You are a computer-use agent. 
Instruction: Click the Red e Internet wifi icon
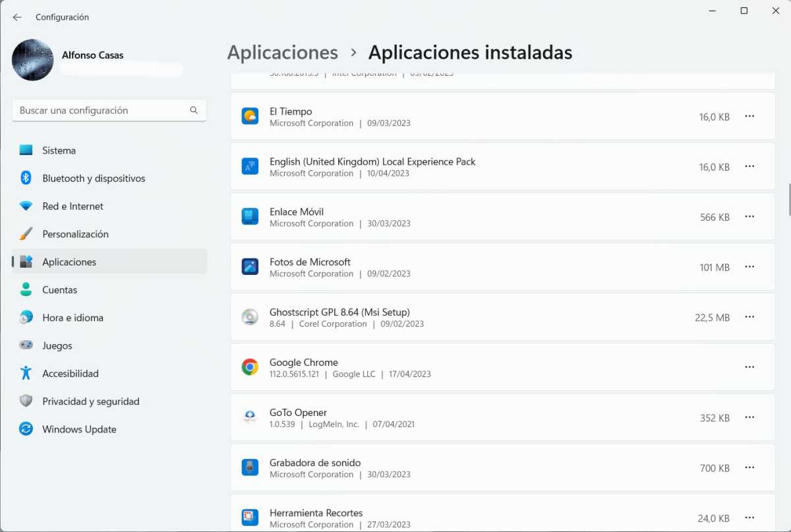(x=26, y=206)
